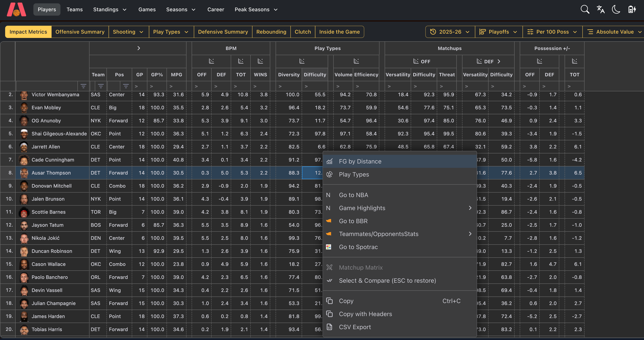Click Nikola Jokić's player photo
644x340 pixels.
(x=24, y=238)
